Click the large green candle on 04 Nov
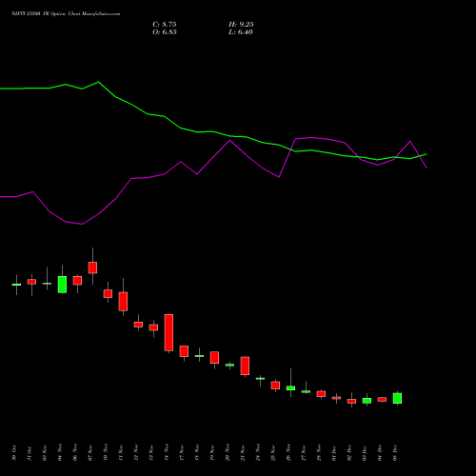Viewport: 476px width, 476px height. point(62,285)
